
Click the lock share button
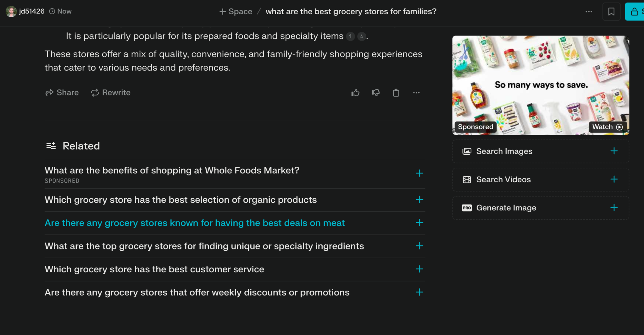[x=635, y=12]
